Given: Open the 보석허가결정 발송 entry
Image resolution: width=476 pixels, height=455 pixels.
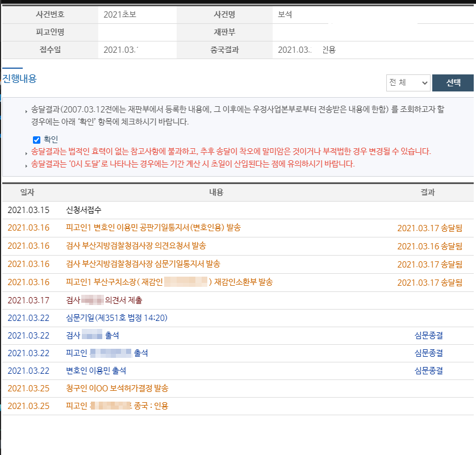Looking at the screenshot, I should click(117, 389).
